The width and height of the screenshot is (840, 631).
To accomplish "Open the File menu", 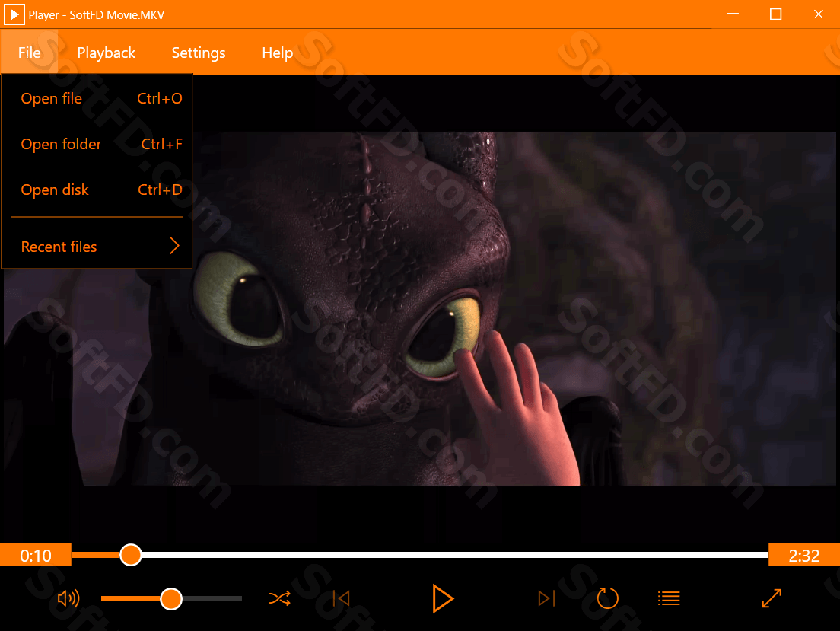I will click(x=30, y=53).
